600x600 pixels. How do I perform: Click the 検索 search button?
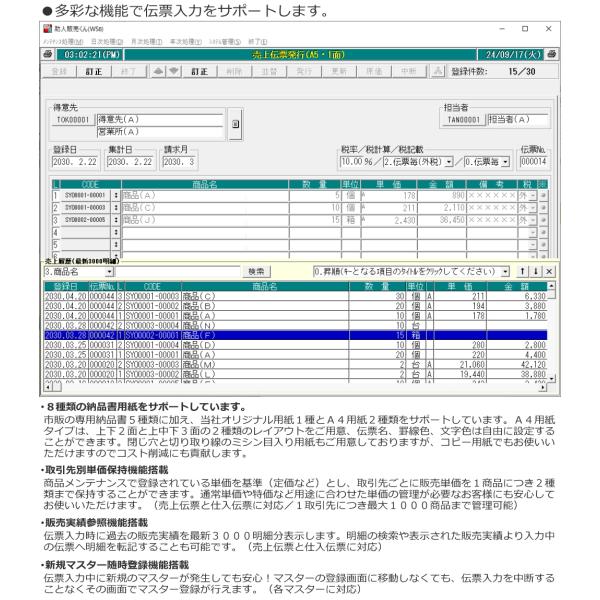click(x=257, y=271)
